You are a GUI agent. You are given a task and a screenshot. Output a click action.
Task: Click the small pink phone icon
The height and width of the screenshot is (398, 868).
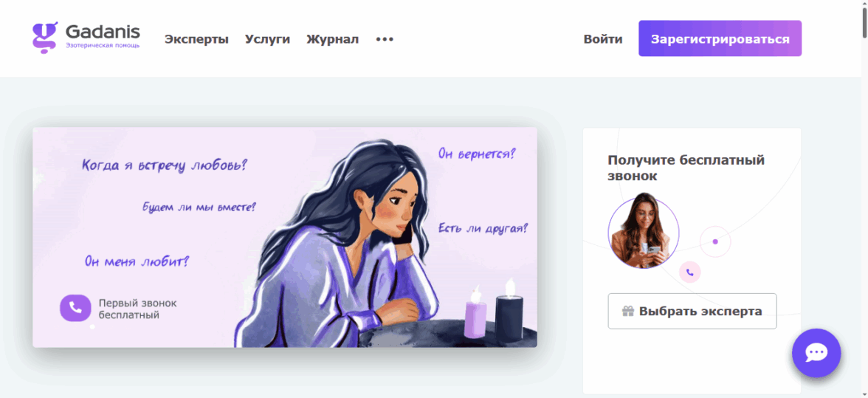(689, 272)
